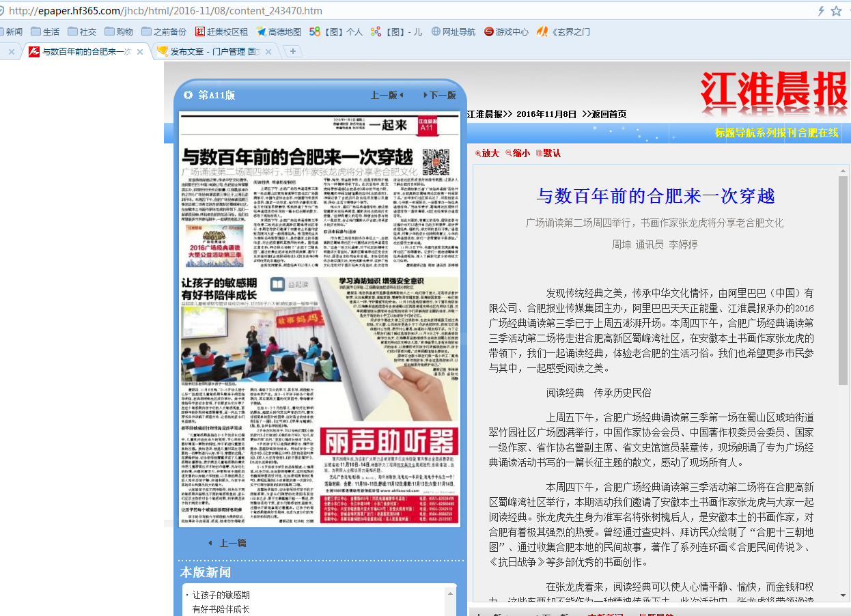Open the 【图】- 儿 bookmark
The image size is (851, 616).
pos(397,31)
